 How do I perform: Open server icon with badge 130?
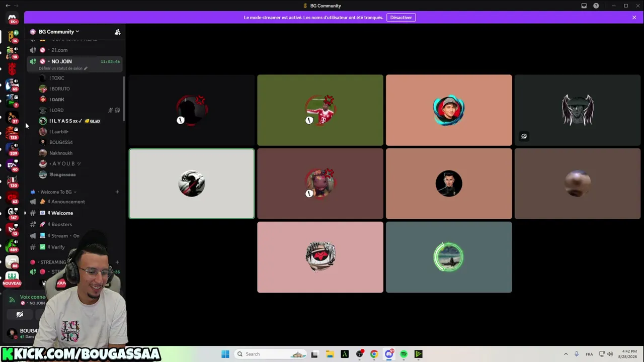point(12,181)
